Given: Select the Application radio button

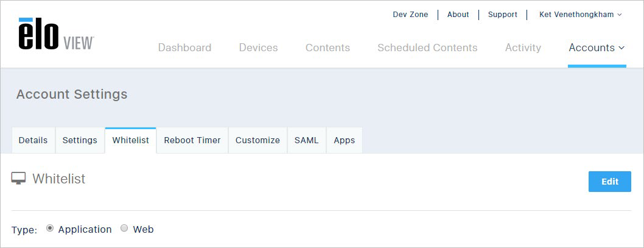Looking at the screenshot, I should click(50, 229).
